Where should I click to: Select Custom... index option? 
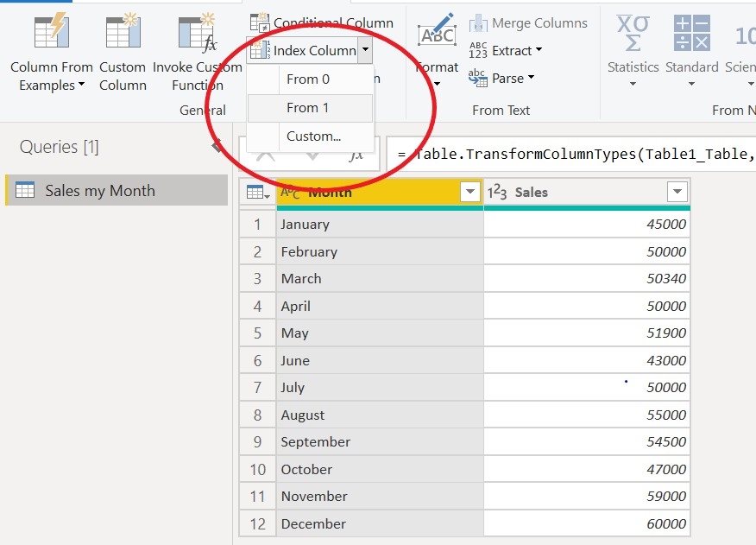coord(313,136)
